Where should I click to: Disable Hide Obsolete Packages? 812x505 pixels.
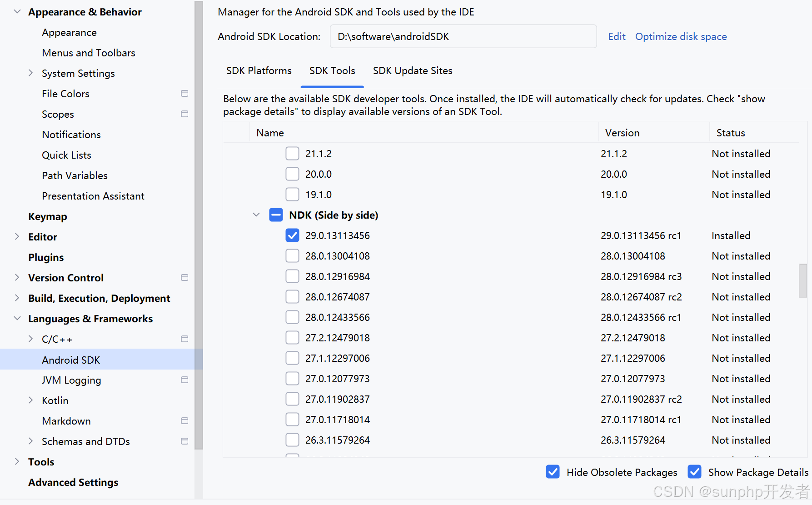tap(553, 472)
